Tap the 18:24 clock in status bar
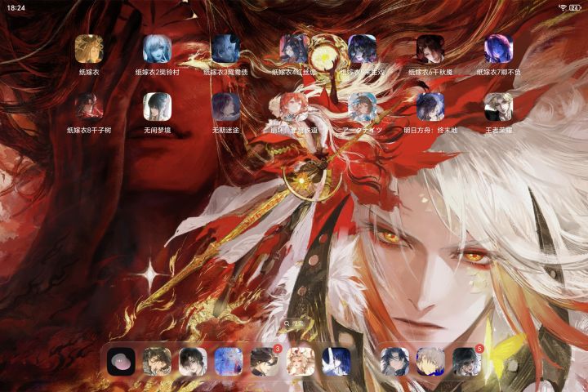 click(16, 8)
